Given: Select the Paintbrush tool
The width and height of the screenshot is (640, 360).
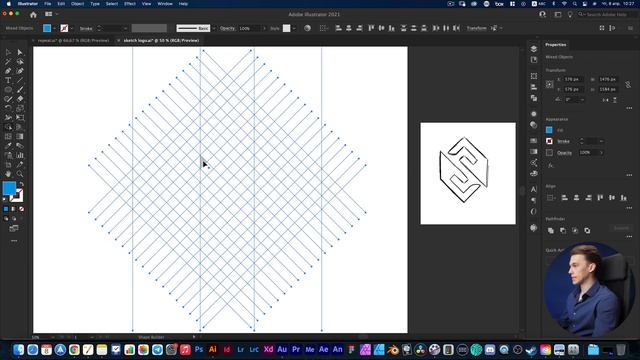Looking at the screenshot, I should point(20,90).
